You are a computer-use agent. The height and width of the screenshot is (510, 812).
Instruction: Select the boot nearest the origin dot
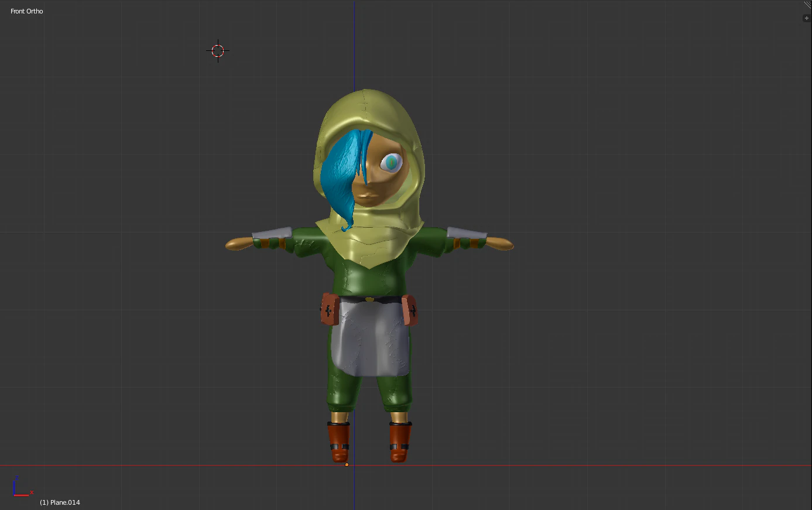click(338, 442)
